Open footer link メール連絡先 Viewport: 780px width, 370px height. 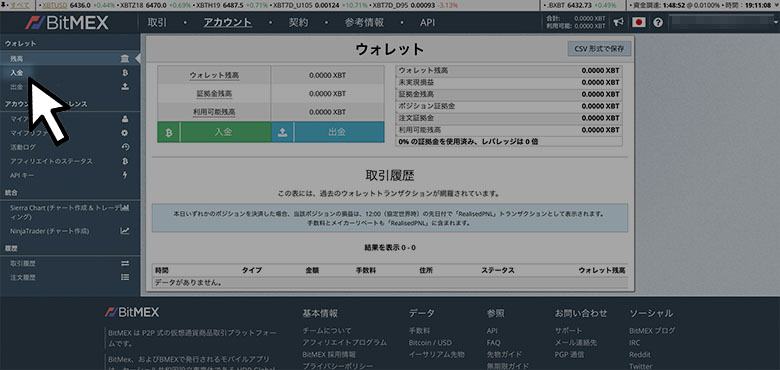[576, 343]
